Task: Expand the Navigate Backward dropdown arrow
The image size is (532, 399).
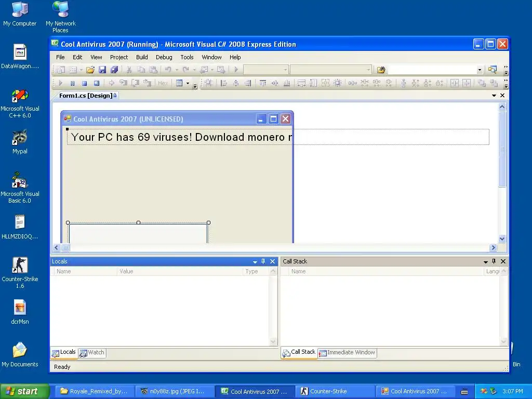Action: click(212, 70)
